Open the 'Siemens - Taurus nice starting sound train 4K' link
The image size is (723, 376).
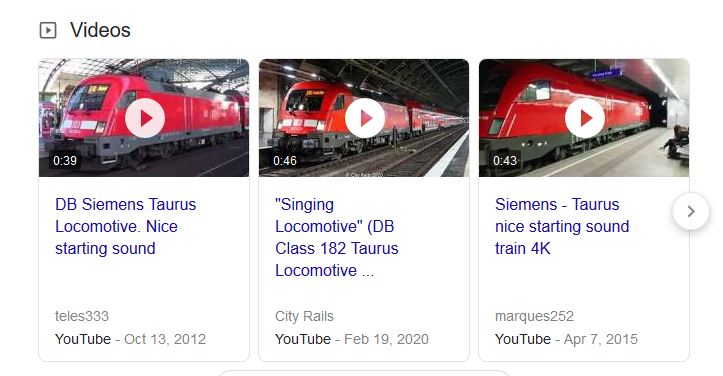[562, 227]
